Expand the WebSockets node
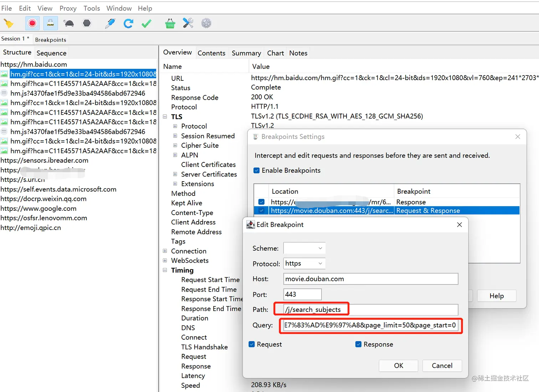Viewport: 539px width, 392px height. click(165, 260)
